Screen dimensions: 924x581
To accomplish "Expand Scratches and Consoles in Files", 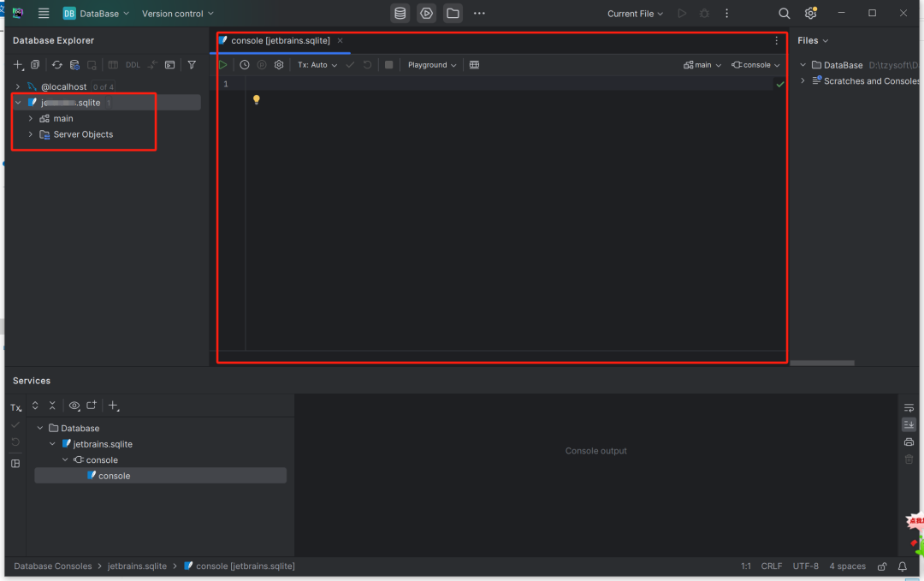I will [803, 80].
